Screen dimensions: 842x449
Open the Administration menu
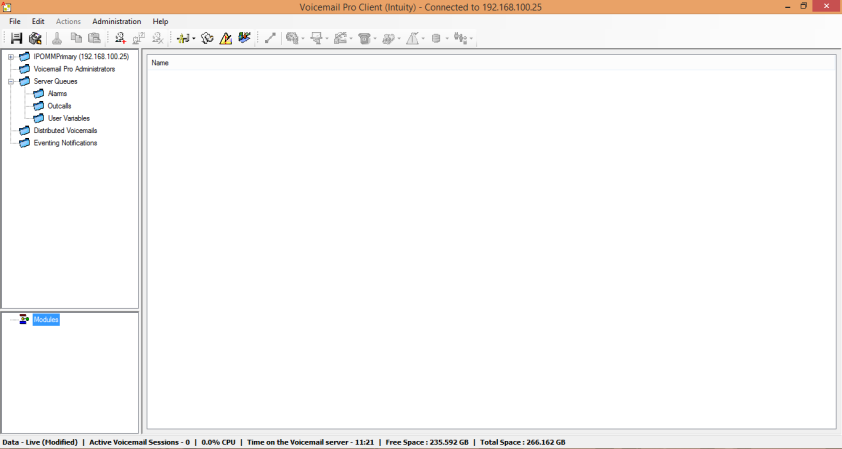tap(117, 21)
